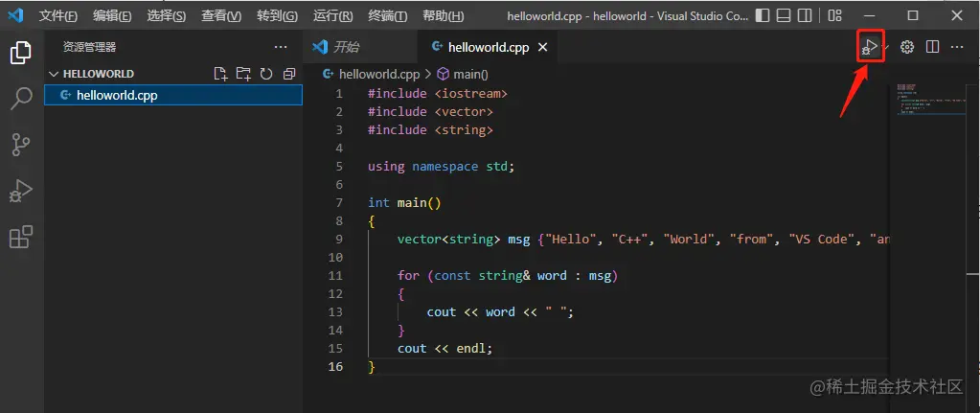The height and width of the screenshot is (413, 980).
Task: Click the 资源管理器 panel title
Action: [89, 47]
